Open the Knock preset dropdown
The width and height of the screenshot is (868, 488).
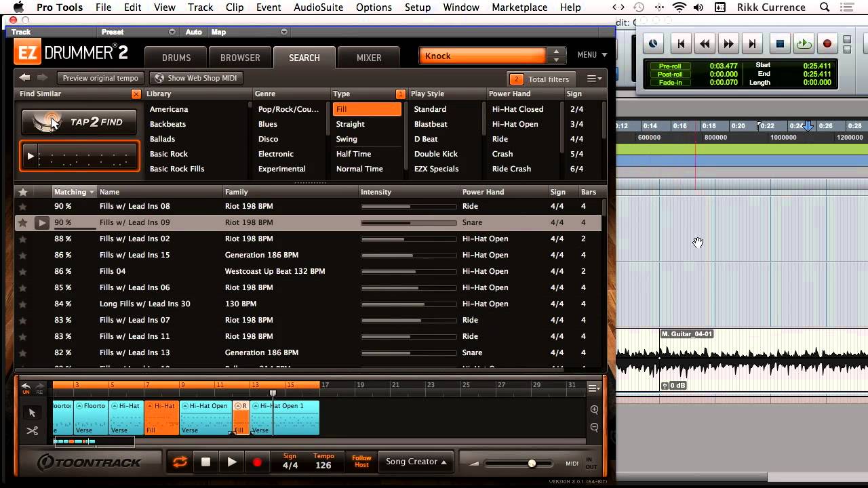483,56
